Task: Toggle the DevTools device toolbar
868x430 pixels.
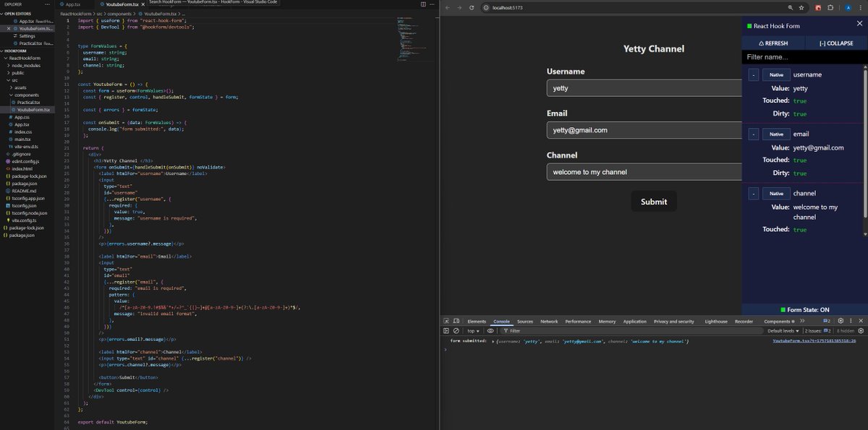Action: [x=456, y=321]
